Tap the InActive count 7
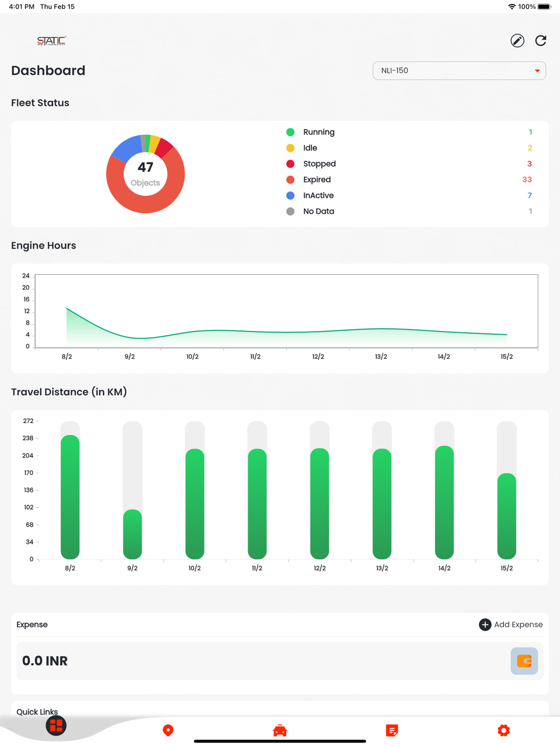This screenshot has height=747, width=560. coord(530,195)
